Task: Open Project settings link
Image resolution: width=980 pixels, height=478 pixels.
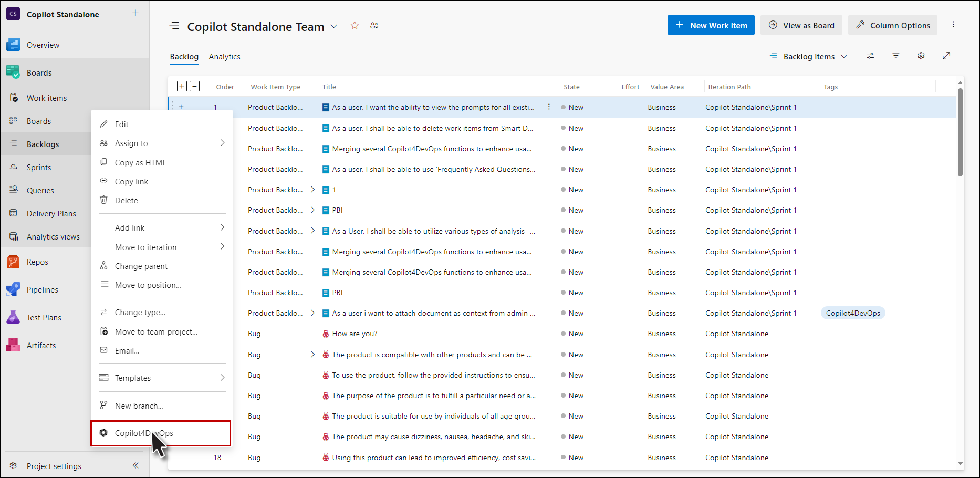Action: click(x=54, y=466)
